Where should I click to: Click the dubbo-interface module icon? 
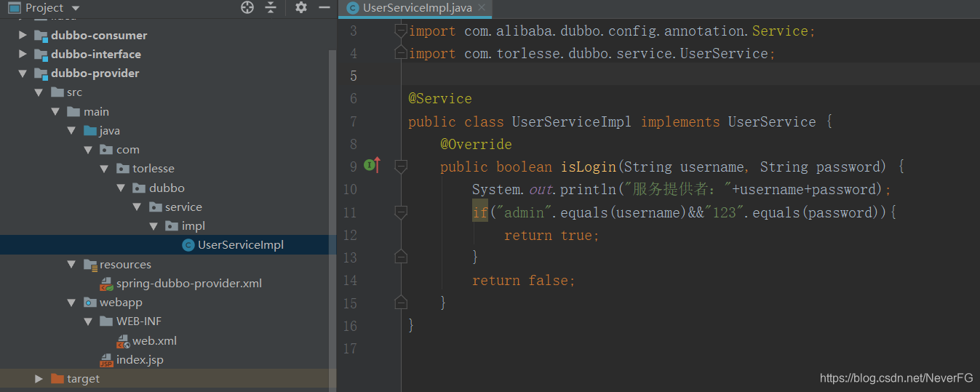40,54
